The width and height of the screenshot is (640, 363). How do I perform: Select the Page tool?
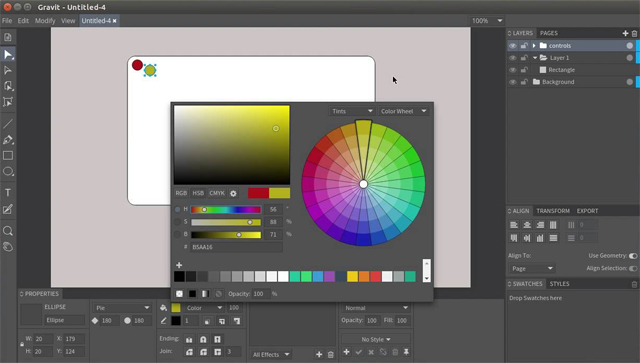pyautogui.click(x=8, y=38)
